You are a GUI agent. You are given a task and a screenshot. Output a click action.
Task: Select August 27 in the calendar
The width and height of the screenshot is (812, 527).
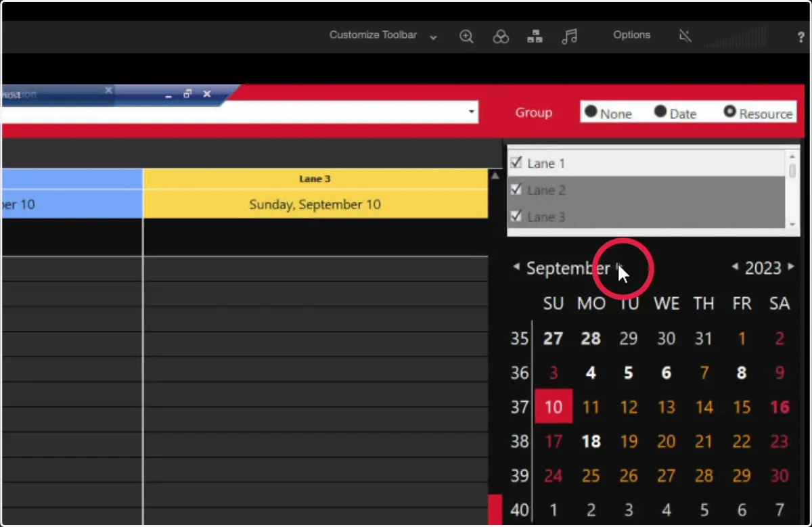(554, 338)
